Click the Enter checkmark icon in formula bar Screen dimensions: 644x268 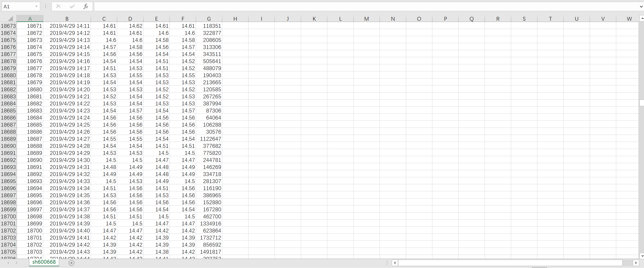click(x=72, y=6)
